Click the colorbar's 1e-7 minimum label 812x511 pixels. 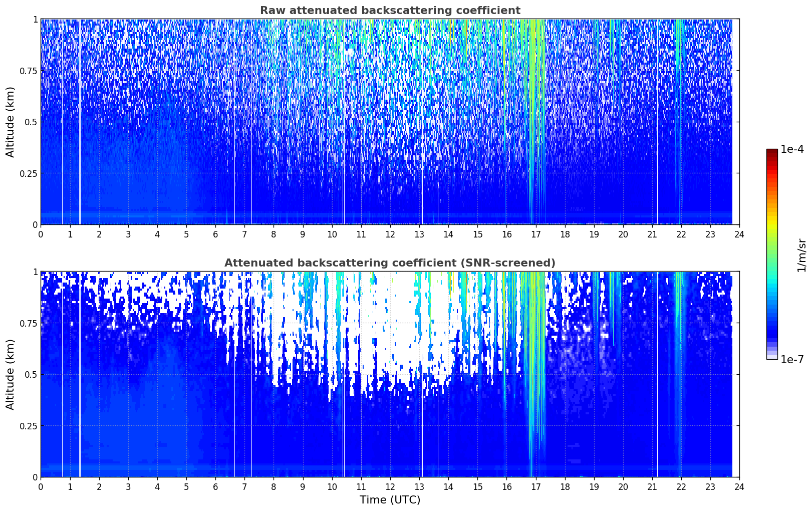point(792,360)
